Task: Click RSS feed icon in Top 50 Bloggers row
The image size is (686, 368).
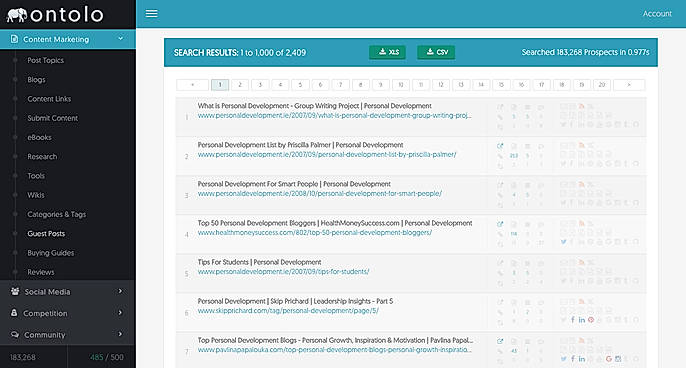Action: (x=581, y=223)
